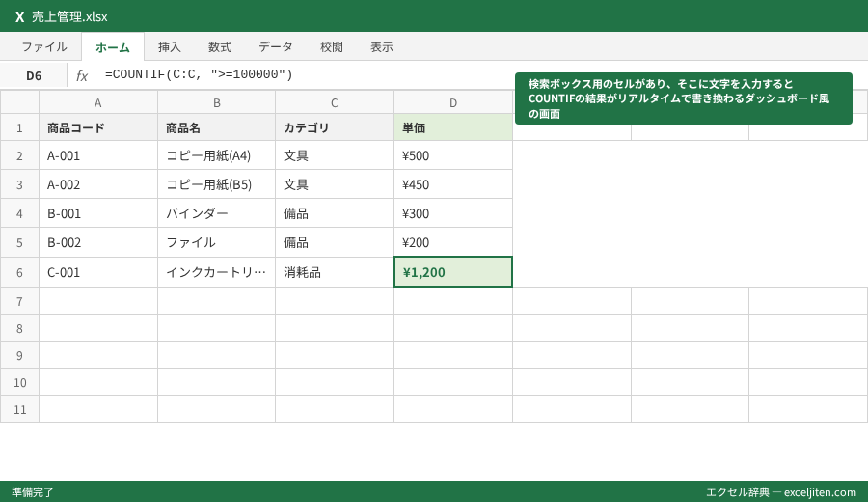Image resolution: width=868 pixels, height=502 pixels.
Task: Select row 9 header
Action: [19, 355]
